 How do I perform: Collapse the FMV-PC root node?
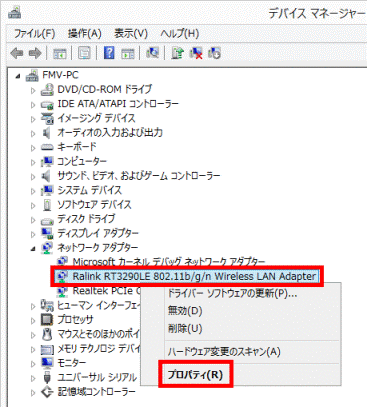[x=18, y=77]
